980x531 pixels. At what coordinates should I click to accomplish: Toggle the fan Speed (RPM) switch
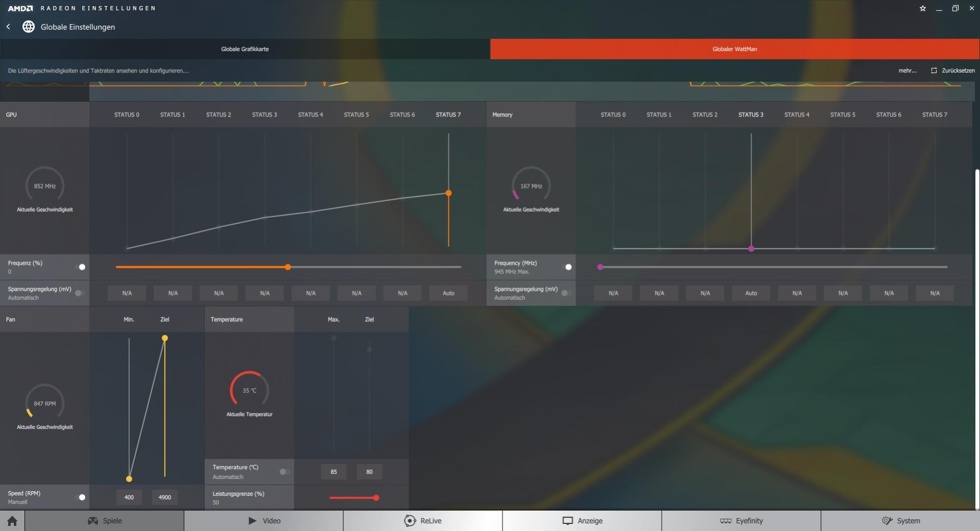[80, 497]
